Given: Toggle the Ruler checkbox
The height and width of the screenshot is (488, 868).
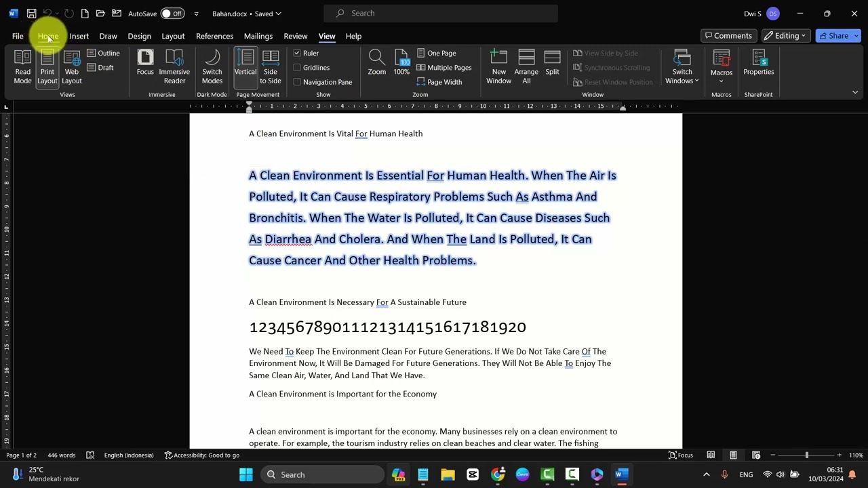Looking at the screenshot, I should point(297,53).
